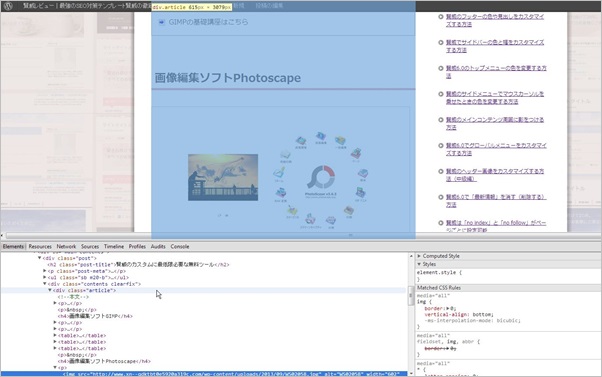Screen dimensions: 602x377
Task: Collapse the Styles section
Action: coord(419,264)
